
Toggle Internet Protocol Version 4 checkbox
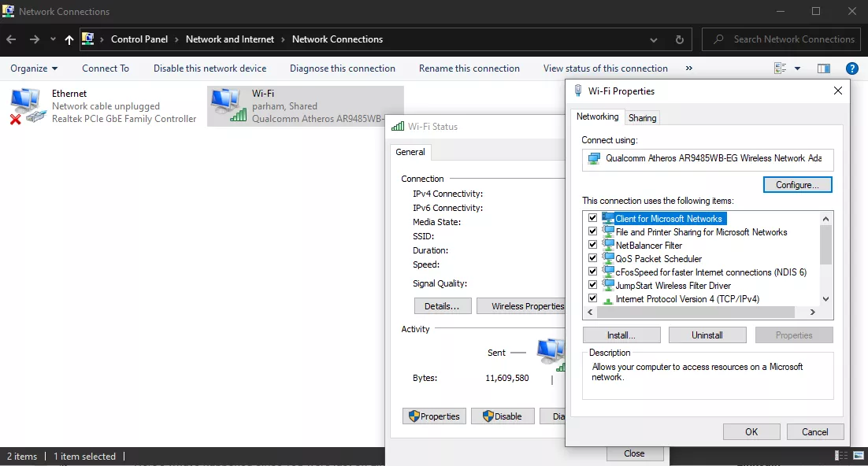coord(592,298)
